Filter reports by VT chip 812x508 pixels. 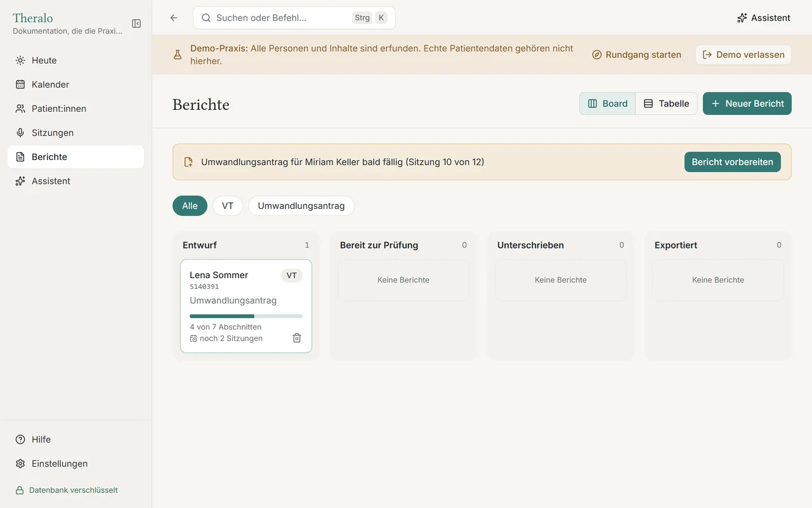point(228,206)
